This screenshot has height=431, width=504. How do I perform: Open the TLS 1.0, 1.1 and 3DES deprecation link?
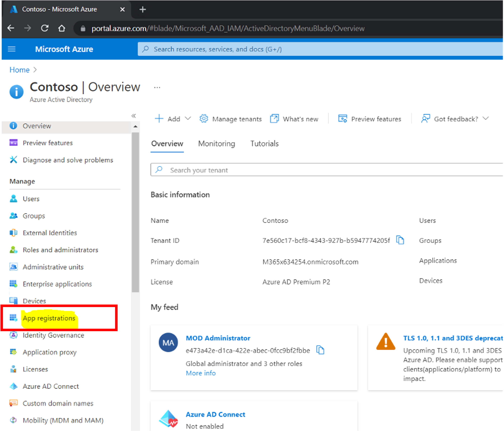click(x=453, y=338)
